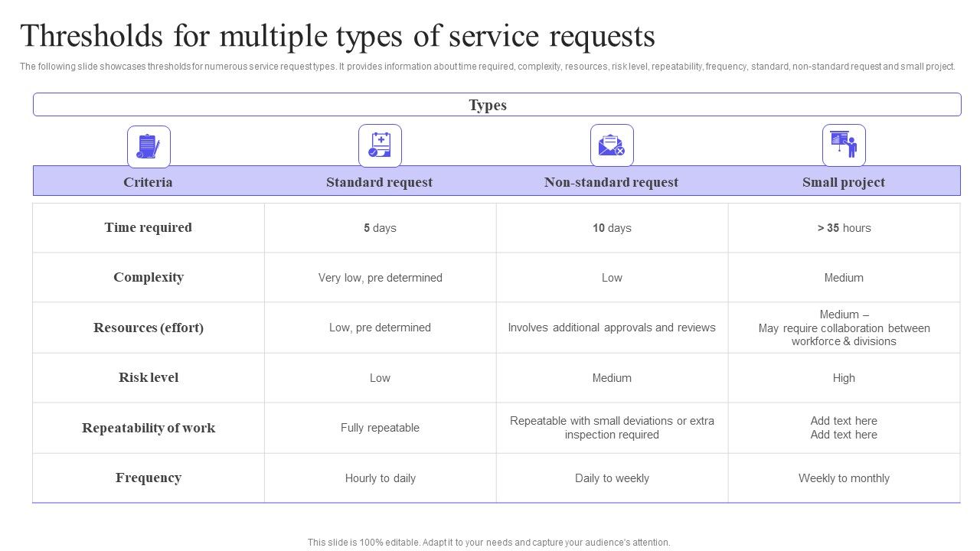Click the Risk level row label

pos(149,377)
